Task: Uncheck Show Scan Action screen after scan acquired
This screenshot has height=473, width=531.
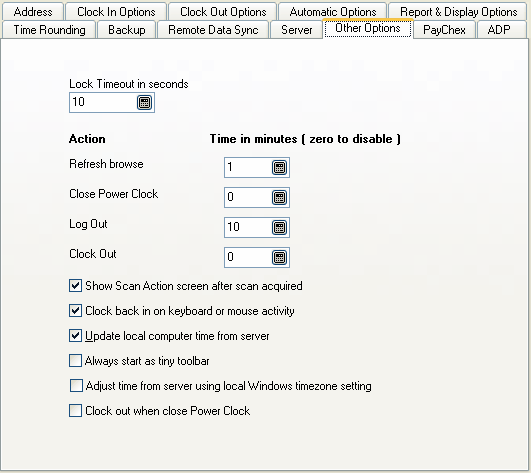Action: pos(75,286)
